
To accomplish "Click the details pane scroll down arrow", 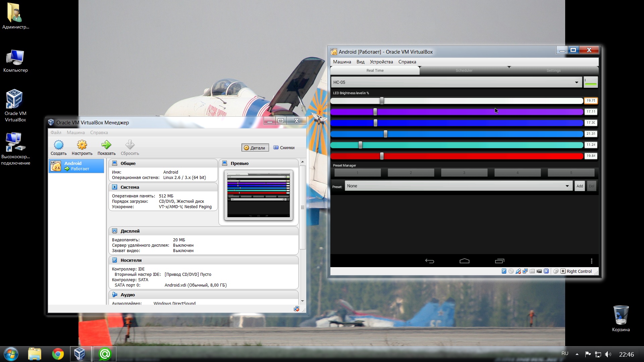I will tap(303, 301).
